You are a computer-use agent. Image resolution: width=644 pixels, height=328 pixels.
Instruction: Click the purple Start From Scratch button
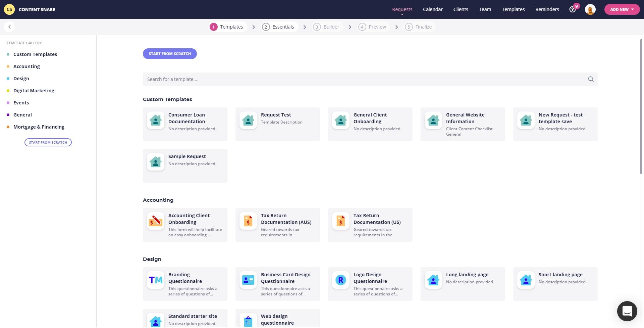[x=170, y=54]
